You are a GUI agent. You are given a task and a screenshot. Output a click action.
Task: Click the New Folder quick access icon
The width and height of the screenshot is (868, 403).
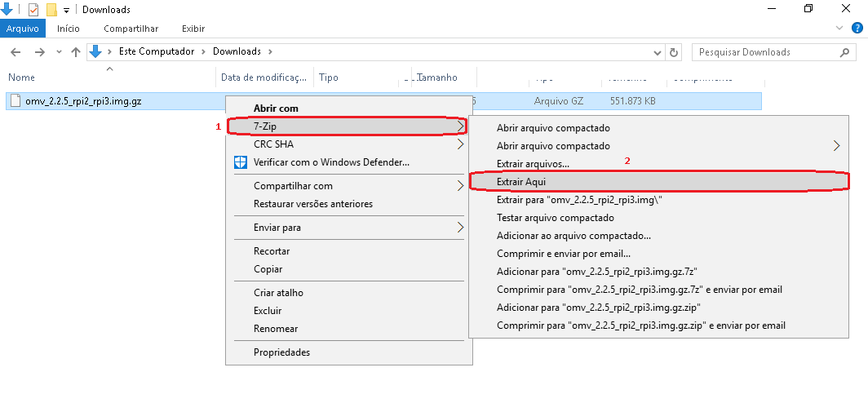pos(51,10)
